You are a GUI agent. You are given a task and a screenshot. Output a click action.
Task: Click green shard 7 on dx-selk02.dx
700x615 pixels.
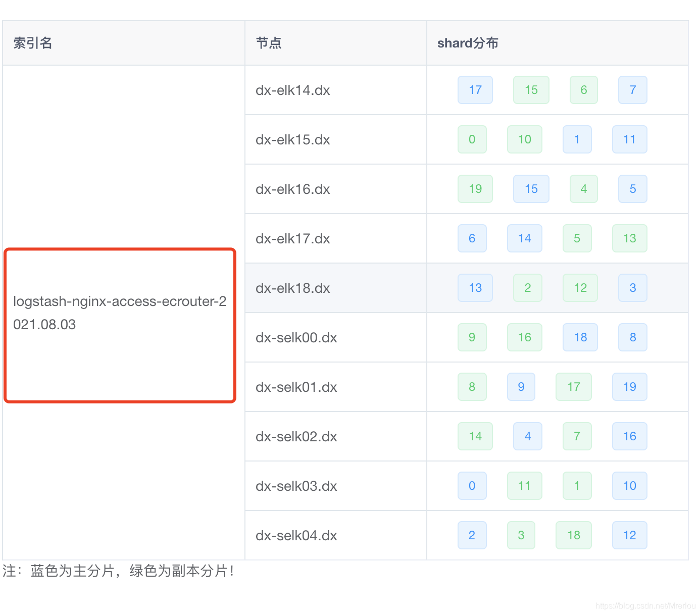click(577, 436)
